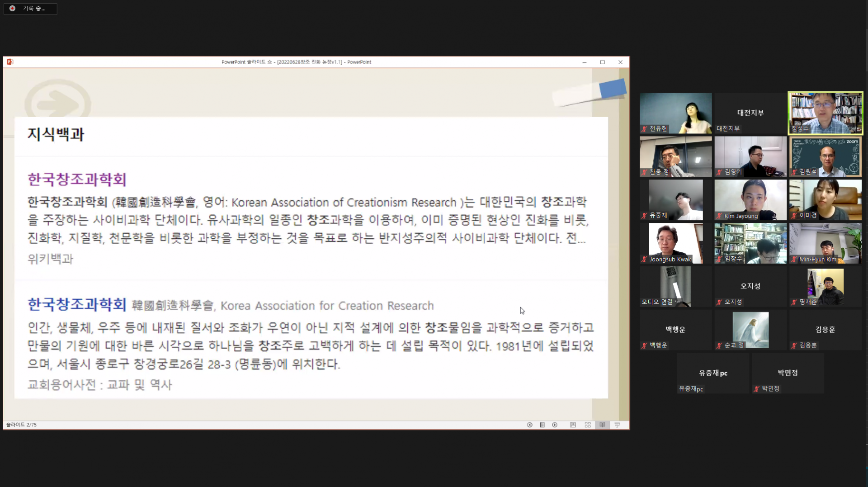This screenshot has height=487, width=868.
Task: Select the 박민정 participant tile
Action: (788, 374)
